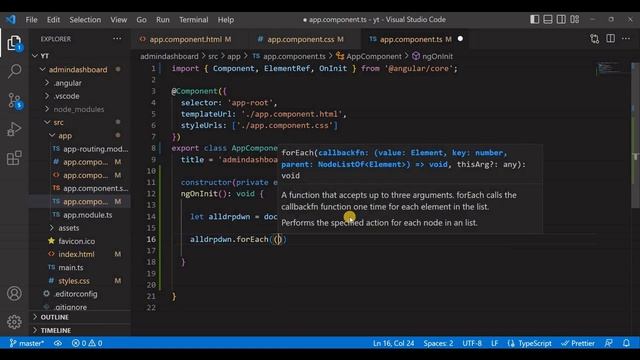Viewport: 640px width, 360px height.
Task: Split the editor right
Action: [x=611, y=38]
